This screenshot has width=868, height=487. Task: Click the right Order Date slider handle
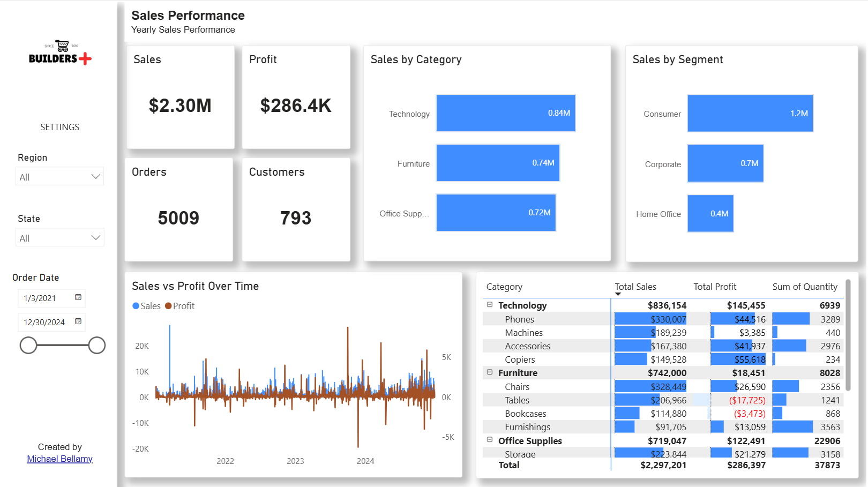97,346
